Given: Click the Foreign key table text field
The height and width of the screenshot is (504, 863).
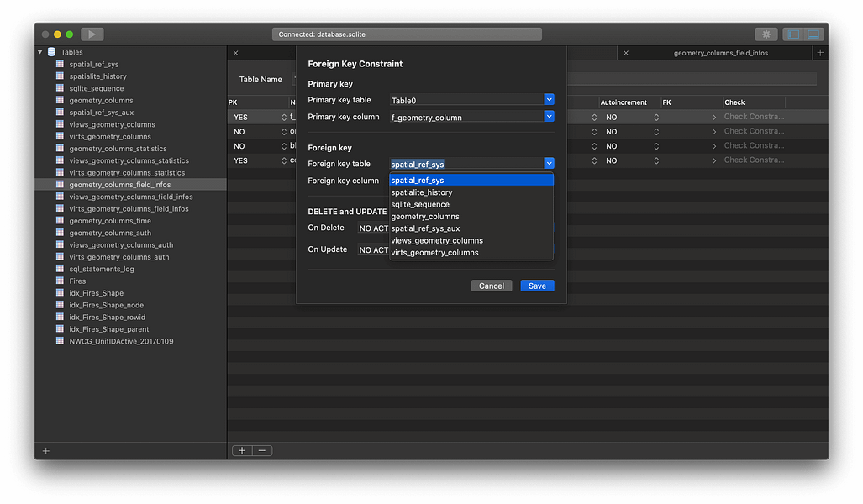Looking at the screenshot, I should click(466, 164).
